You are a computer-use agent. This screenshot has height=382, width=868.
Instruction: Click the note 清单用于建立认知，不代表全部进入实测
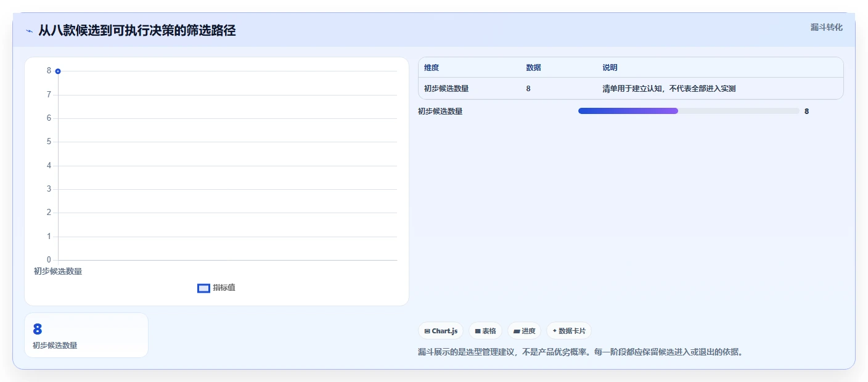click(x=669, y=89)
